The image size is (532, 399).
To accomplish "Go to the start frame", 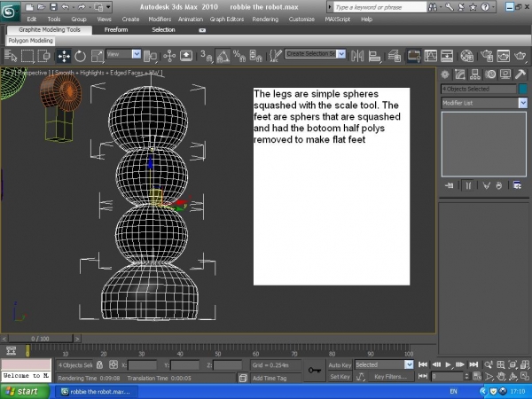I will 423,364.
